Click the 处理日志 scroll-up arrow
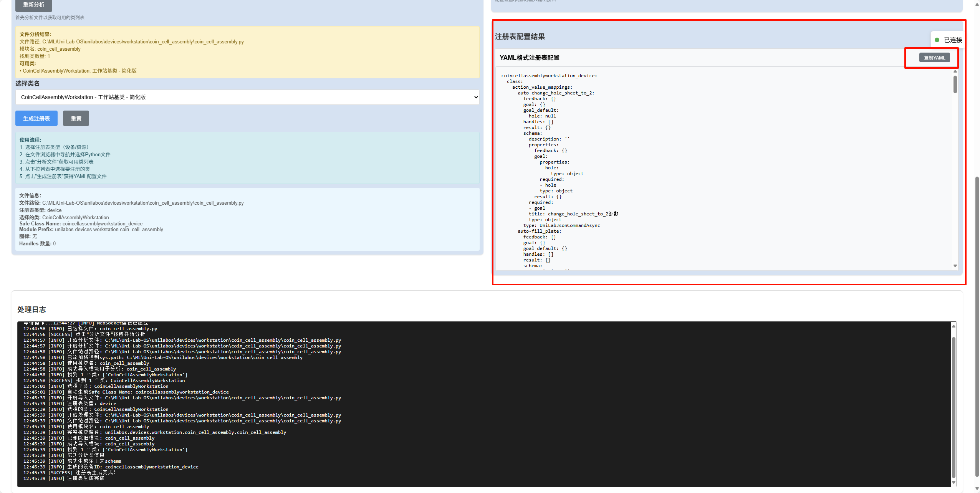 (x=953, y=326)
